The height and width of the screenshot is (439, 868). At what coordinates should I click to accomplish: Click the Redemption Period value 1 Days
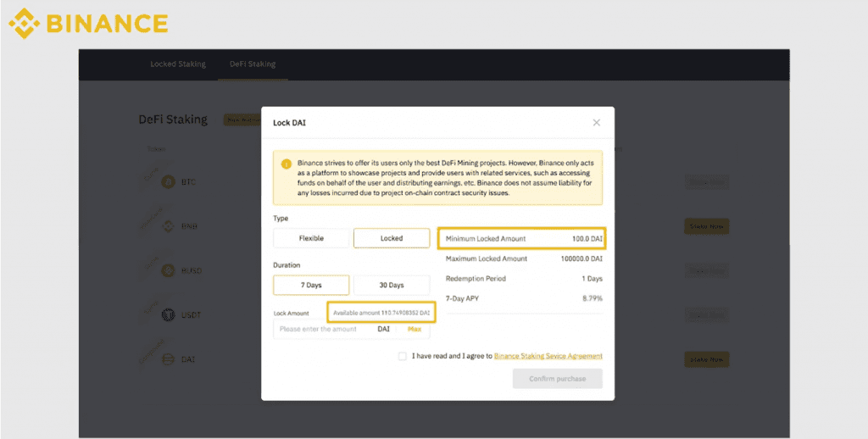(x=592, y=279)
